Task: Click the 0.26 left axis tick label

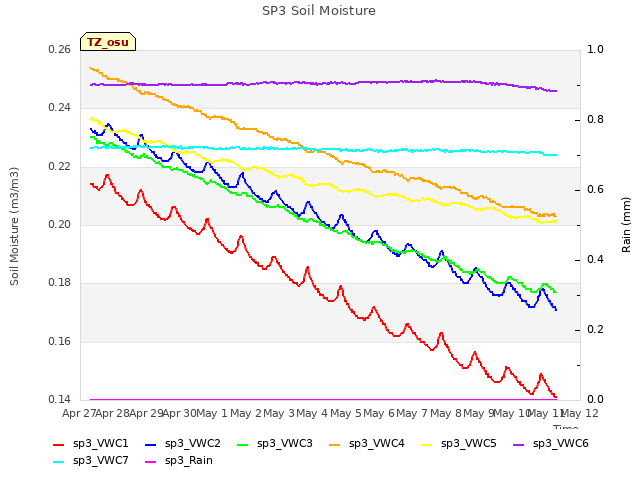Action: [x=60, y=50]
